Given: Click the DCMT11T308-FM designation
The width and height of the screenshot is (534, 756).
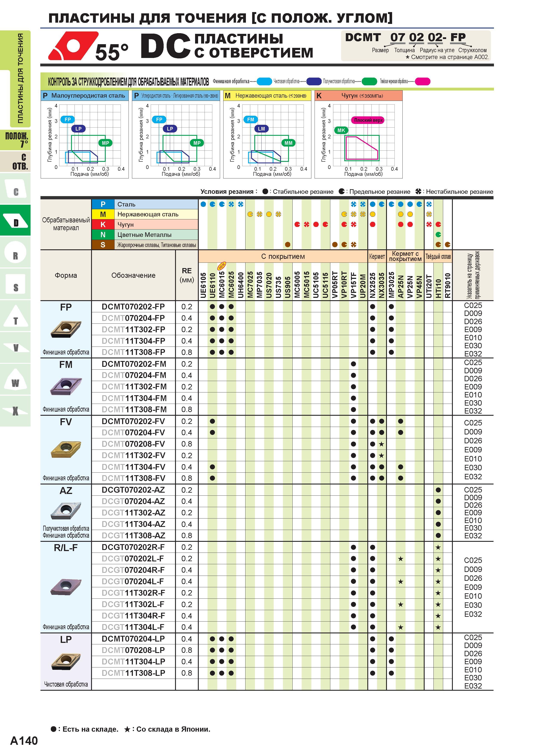Looking at the screenshot, I should coord(134,409).
